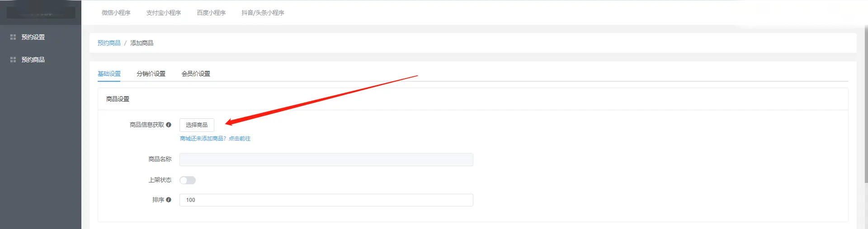This screenshot has width=868, height=229.
Task: Click the info icon next to 排序
Action: [x=169, y=200]
